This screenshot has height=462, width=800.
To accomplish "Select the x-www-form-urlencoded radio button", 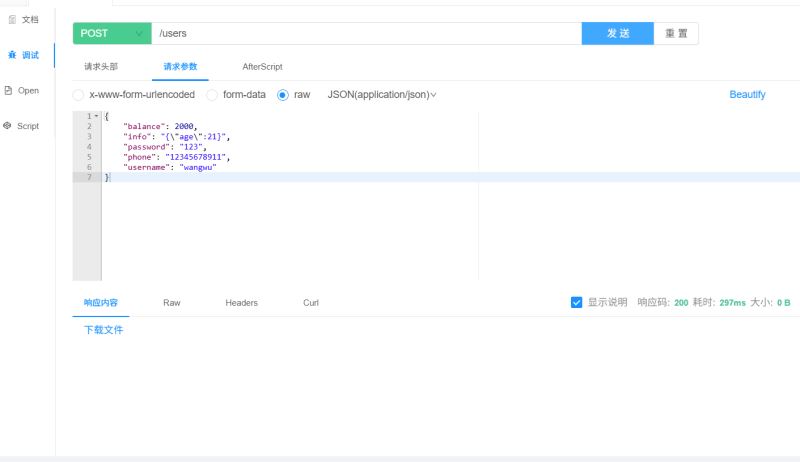I will [x=78, y=95].
